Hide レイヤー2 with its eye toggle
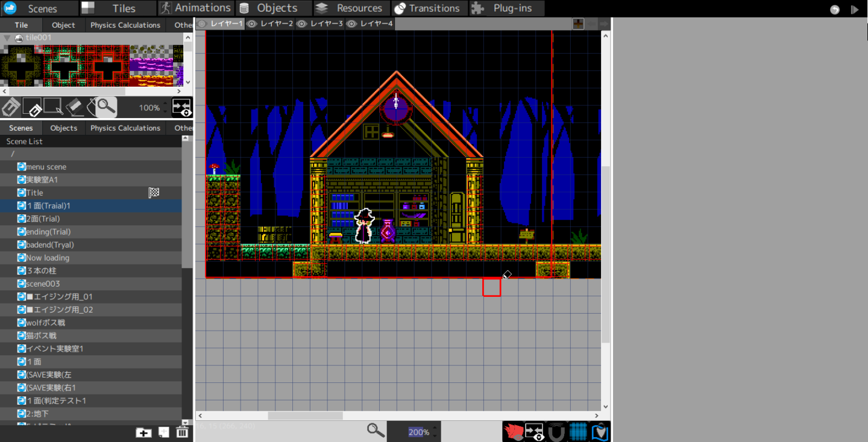Screen dimensions: 868x442 point(252,23)
